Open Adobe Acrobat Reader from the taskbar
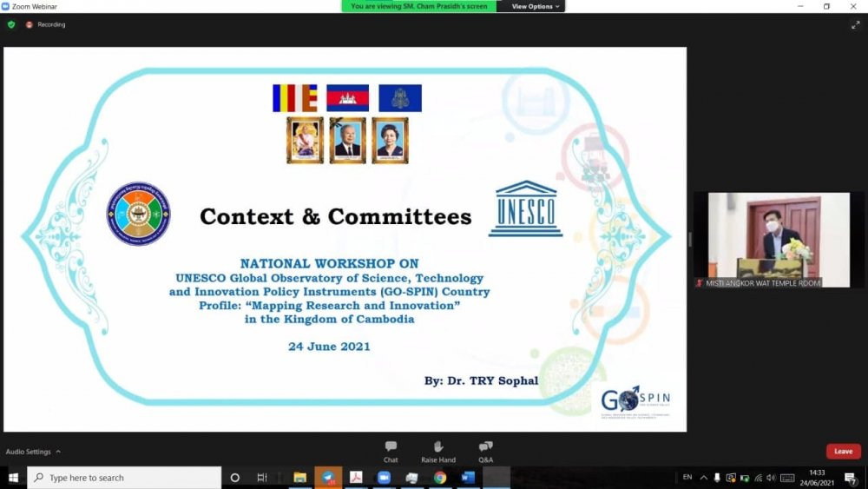Image resolution: width=868 pixels, height=489 pixels. click(356, 478)
